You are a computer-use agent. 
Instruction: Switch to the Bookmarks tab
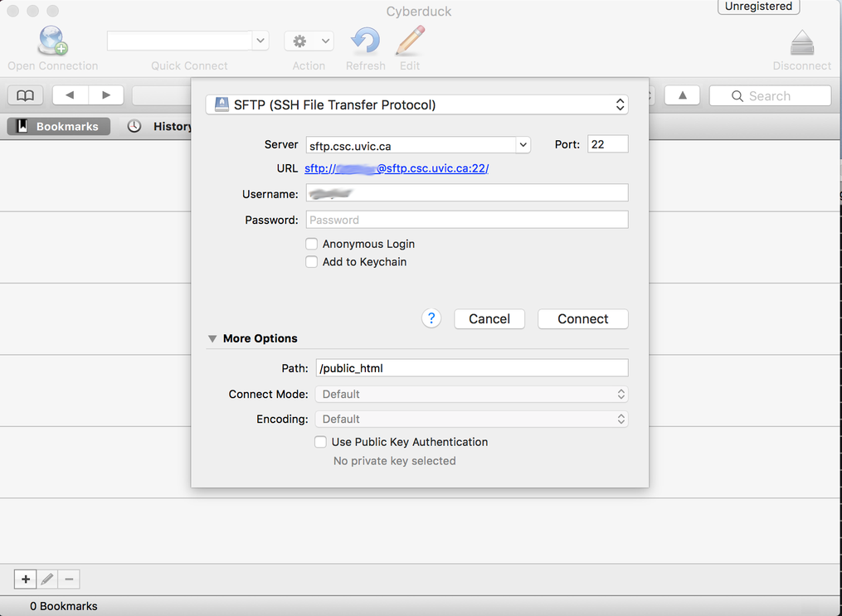coord(59,127)
